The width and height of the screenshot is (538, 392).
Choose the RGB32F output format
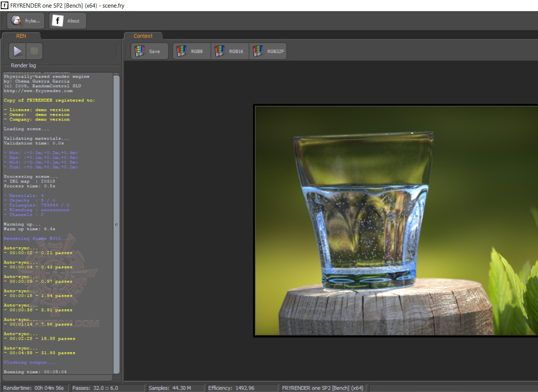(x=268, y=51)
